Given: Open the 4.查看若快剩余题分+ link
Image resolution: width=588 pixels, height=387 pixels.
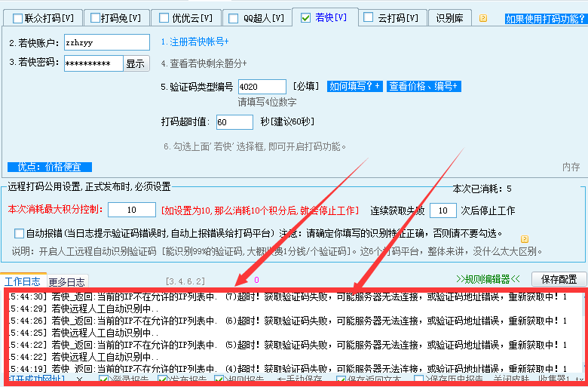Looking at the screenshot, I should (204, 63).
